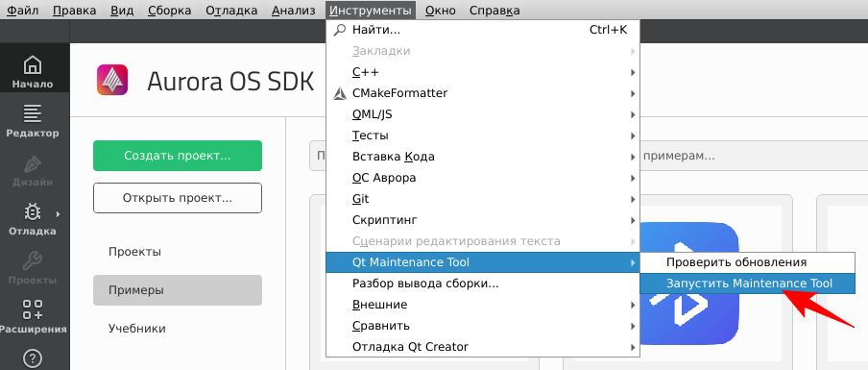Choose Найти... from the Tools menu
The image size is (868, 370).
[483, 30]
